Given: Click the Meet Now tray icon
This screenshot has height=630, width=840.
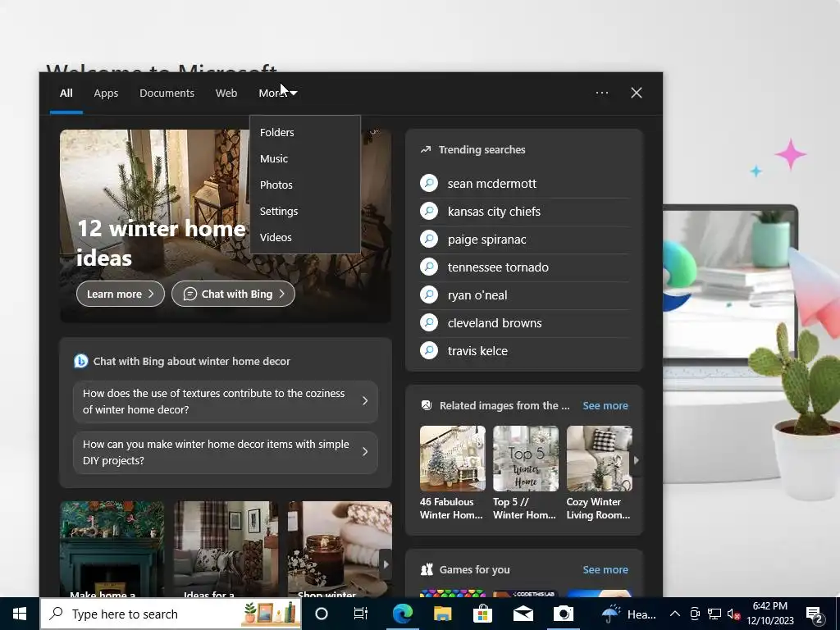Looking at the screenshot, I should (x=695, y=614).
